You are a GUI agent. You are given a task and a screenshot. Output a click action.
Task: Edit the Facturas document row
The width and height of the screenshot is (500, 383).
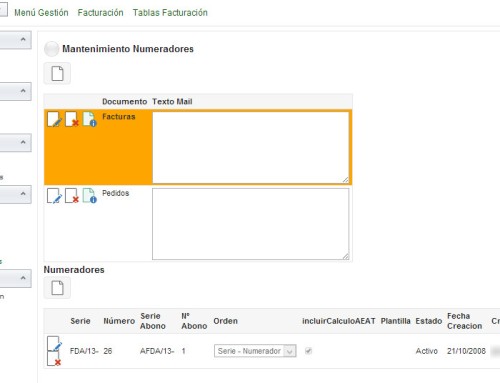point(54,119)
